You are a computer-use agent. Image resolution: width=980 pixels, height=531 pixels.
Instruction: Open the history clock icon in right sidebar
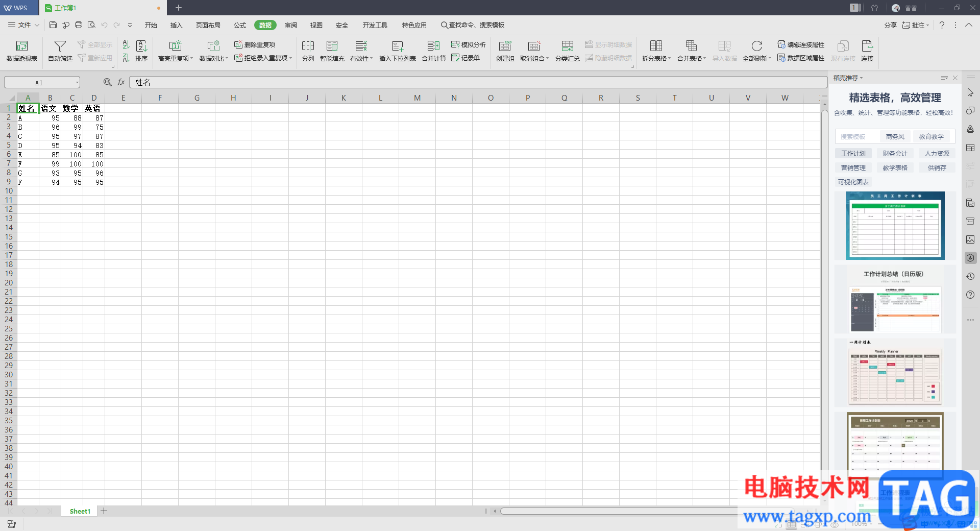(x=970, y=276)
